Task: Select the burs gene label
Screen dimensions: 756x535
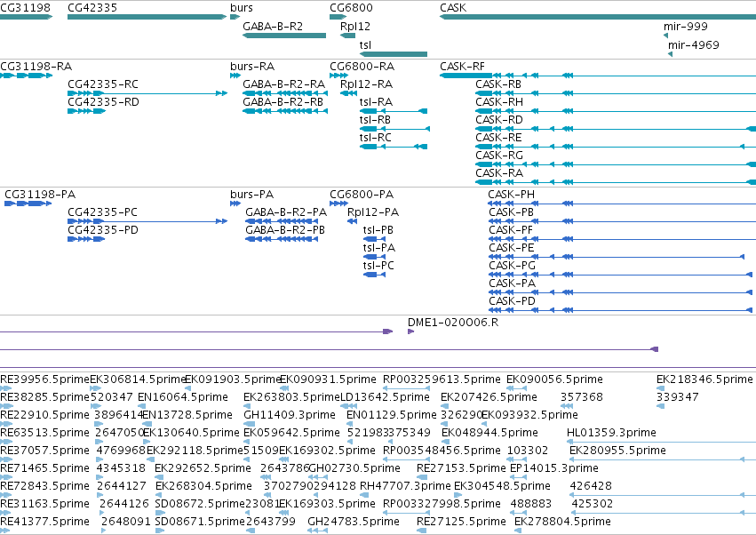Action: 242,8
